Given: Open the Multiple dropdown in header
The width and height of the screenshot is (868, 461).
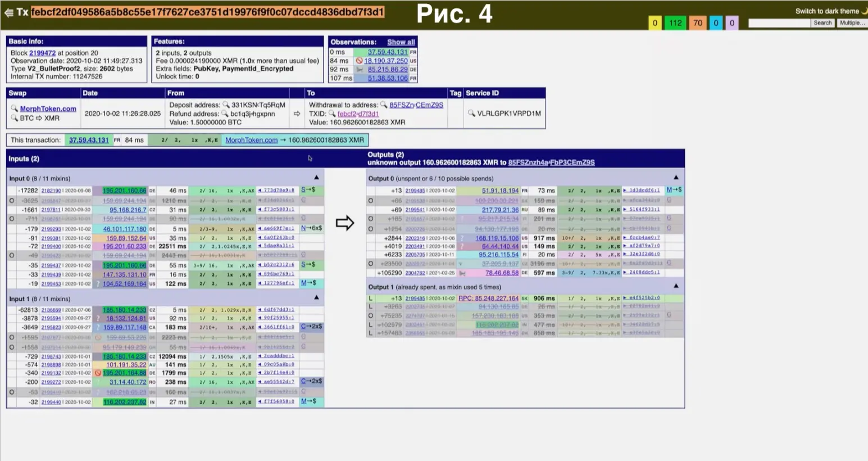Looking at the screenshot, I should (x=852, y=23).
